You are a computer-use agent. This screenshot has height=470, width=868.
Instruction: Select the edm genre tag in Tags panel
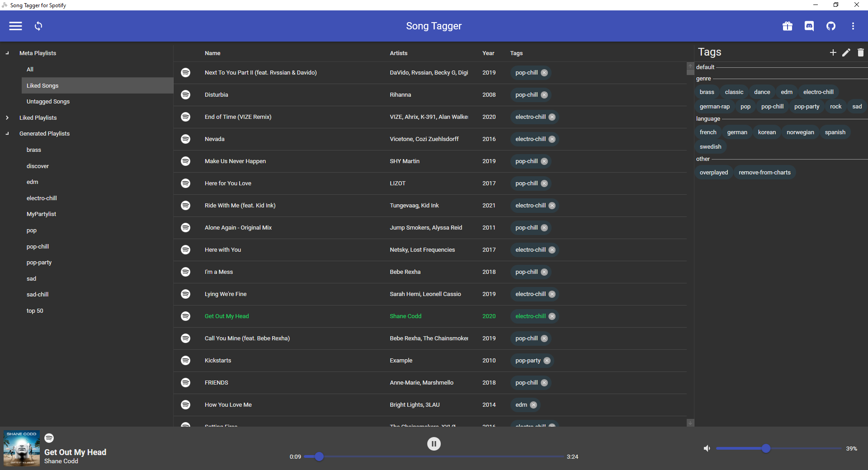(787, 92)
